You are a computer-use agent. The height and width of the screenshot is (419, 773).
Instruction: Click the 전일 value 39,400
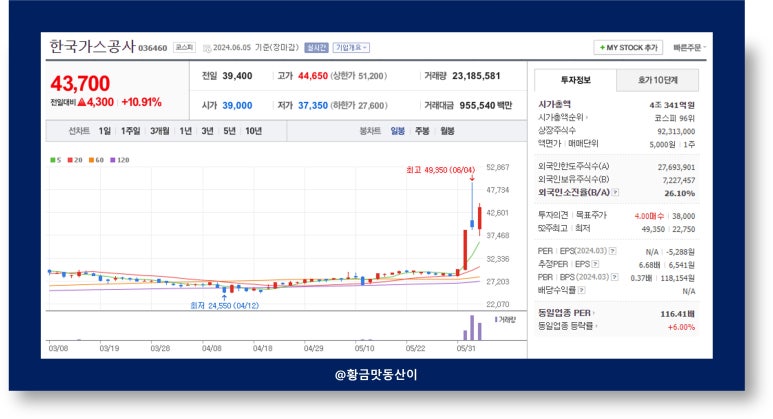237,76
